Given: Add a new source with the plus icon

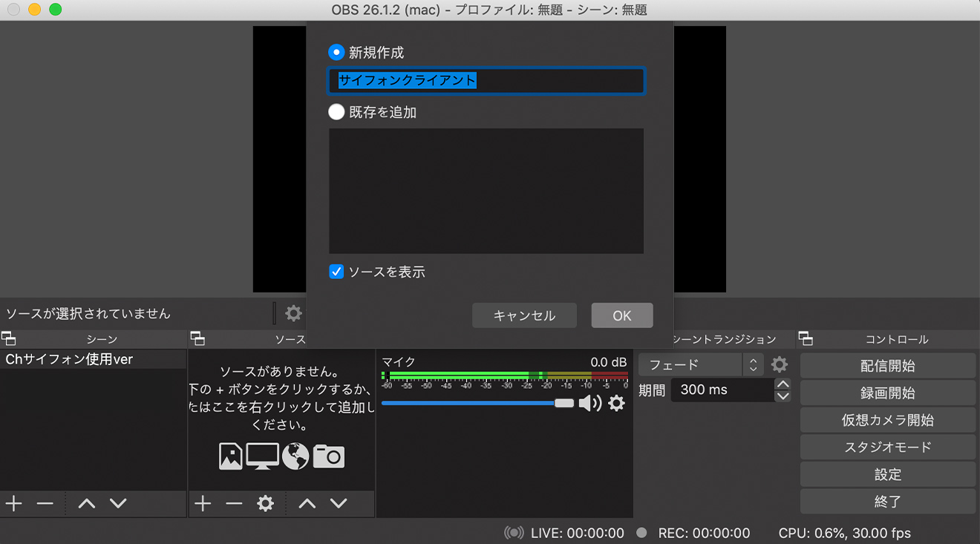Looking at the screenshot, I should pos(202,503).
